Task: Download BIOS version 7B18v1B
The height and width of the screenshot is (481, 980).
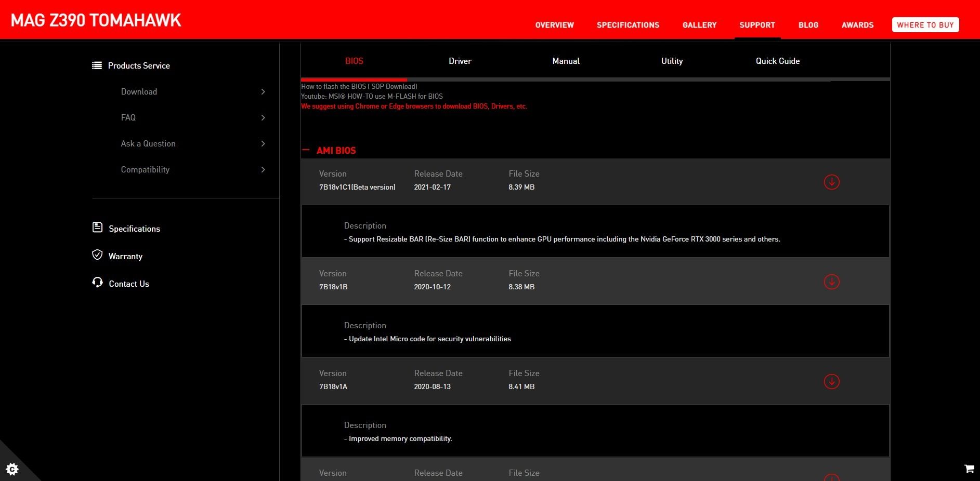Action: tap(831, 282)
